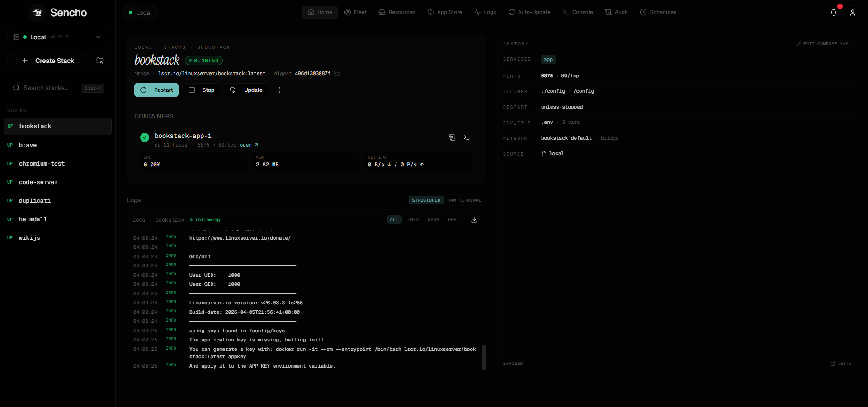Viewport: 868px width, 407px height.
Task: Restart the bookstack stack
Action: pos(156,90)
